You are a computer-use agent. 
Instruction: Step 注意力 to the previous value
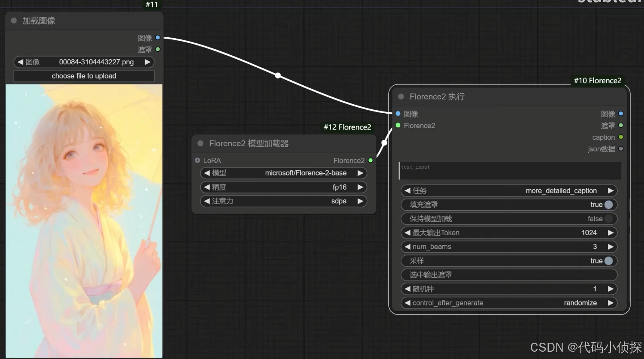click(x=207, y=201)
